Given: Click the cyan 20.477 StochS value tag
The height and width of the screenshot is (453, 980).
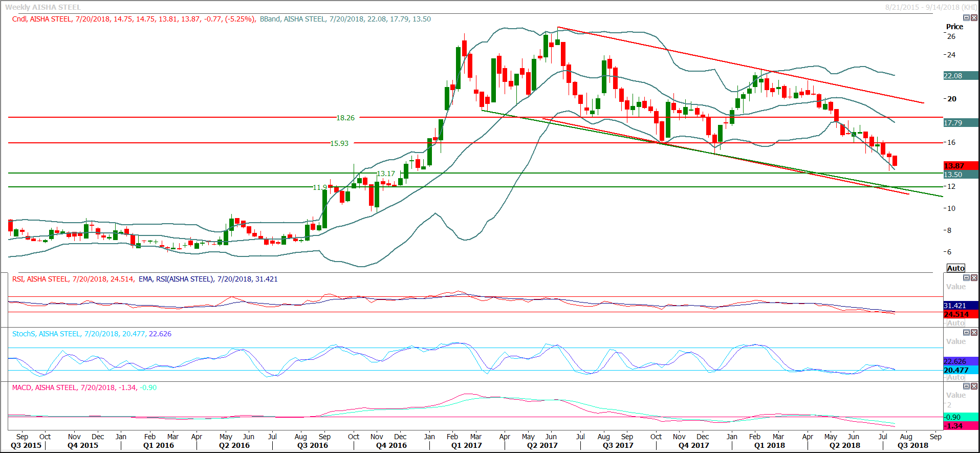Looking at the screenshot, I should (x=961, y=370).
